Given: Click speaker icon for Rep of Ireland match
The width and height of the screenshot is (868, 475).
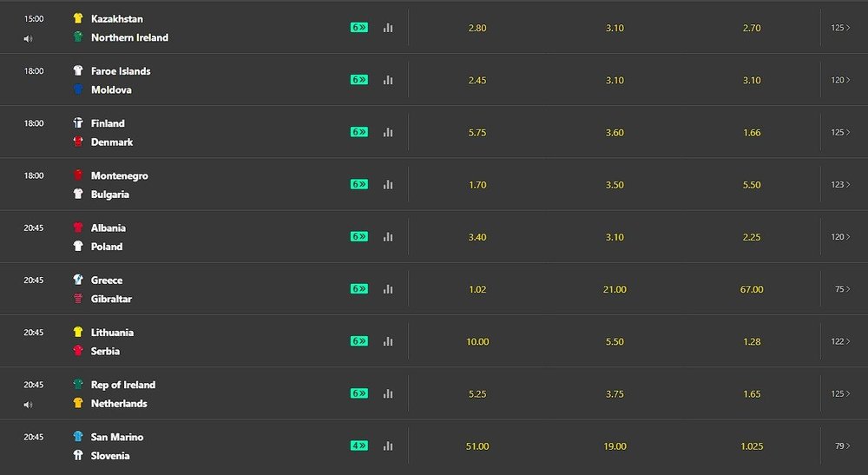Looking at the screenshot, I should click(29, 405).
